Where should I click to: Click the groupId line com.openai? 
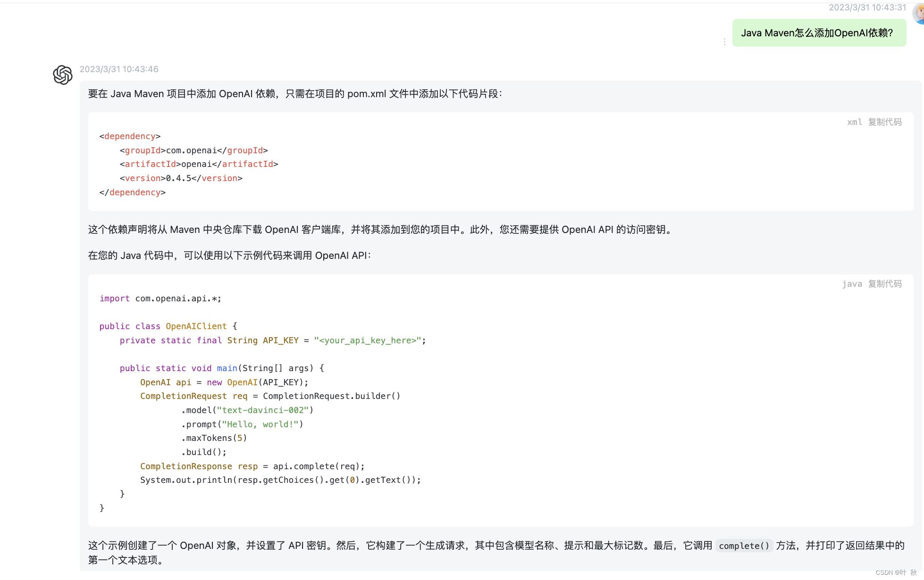tap(193, 150)
